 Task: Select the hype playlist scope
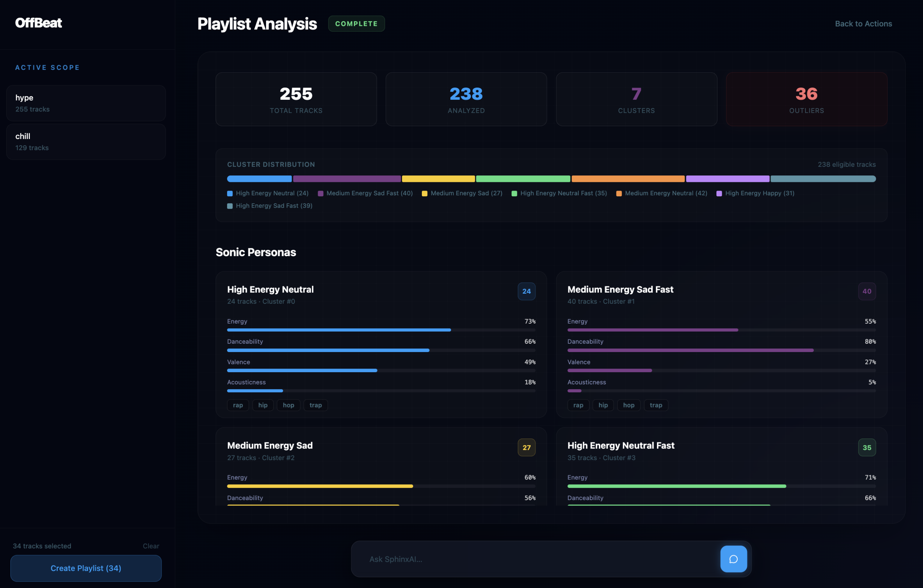click(x=86, y=103)
